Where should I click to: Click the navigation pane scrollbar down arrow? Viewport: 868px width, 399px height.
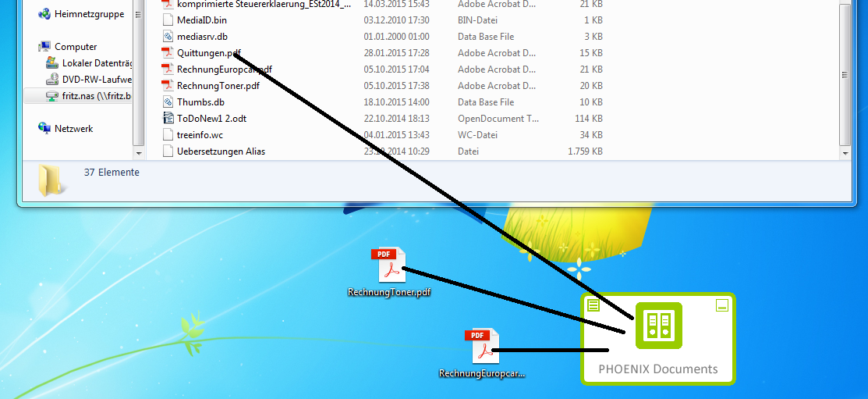point(139,152)
